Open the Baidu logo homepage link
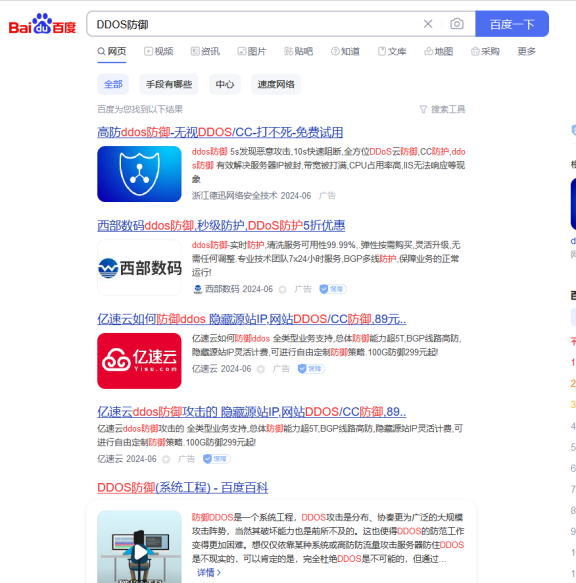Image resolution: width=576 pixels, height=583 pixels. pos(42,24)
